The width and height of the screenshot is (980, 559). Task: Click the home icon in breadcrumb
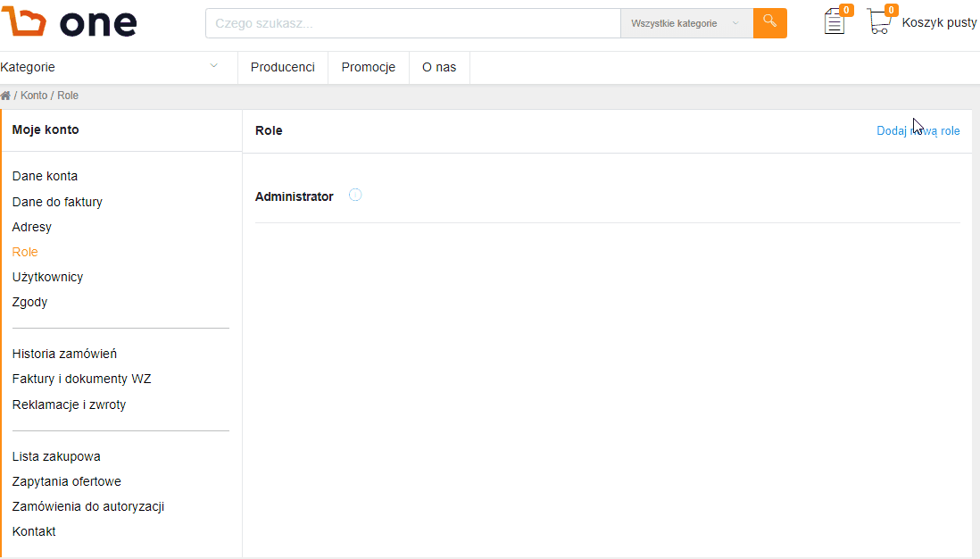(x=5, y=96)
